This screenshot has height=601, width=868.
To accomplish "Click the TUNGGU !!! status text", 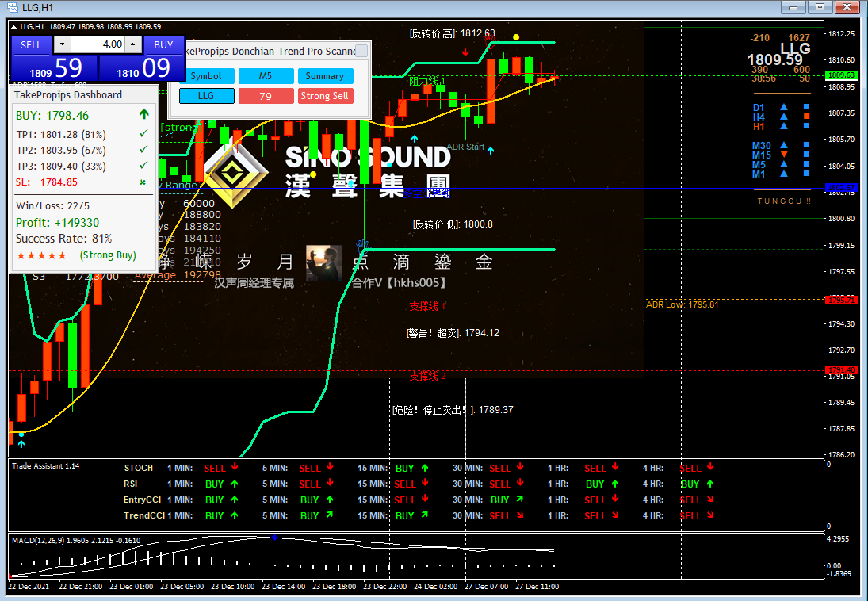I will point(784,201).
